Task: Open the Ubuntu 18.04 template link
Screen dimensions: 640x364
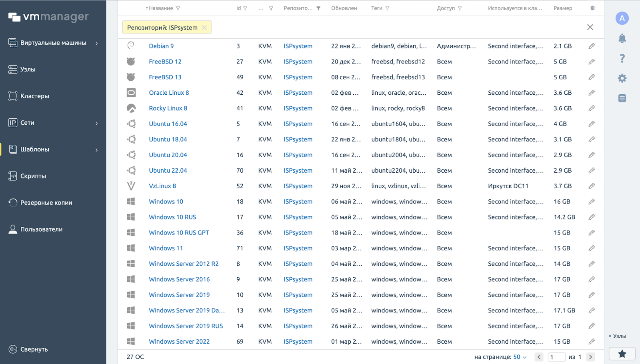Action: pyautogui.click(x=168, y=139)
